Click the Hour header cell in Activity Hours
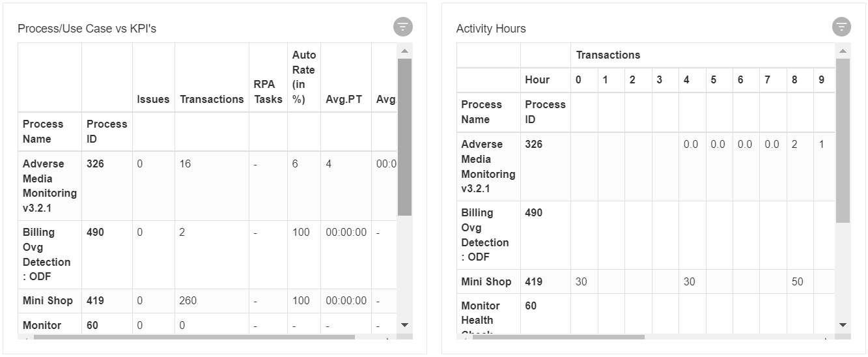 pyautogui.click(x=537, y=79)
